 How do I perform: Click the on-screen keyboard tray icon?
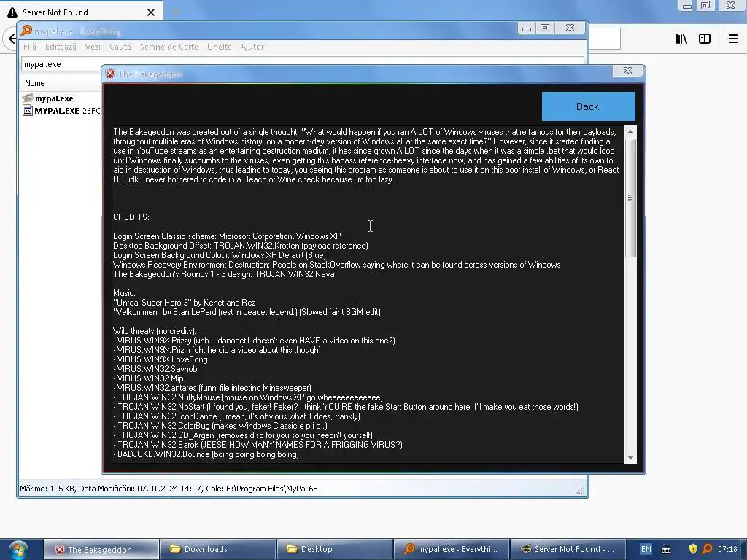(x=666, y=550)
